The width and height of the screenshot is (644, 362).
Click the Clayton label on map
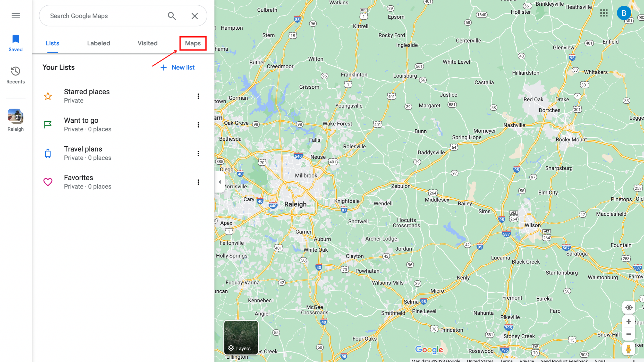click(354, 256)
